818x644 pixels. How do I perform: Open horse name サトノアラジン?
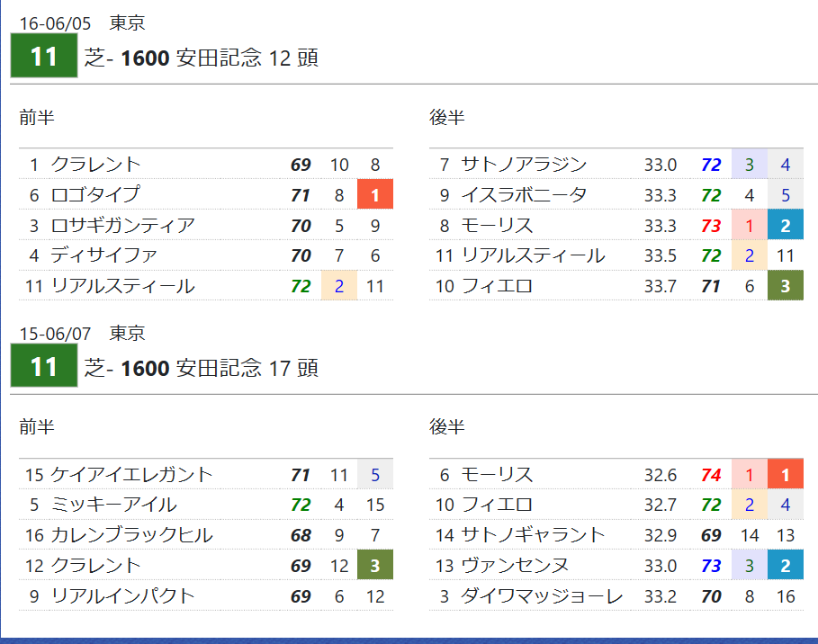tap(524, 165)
